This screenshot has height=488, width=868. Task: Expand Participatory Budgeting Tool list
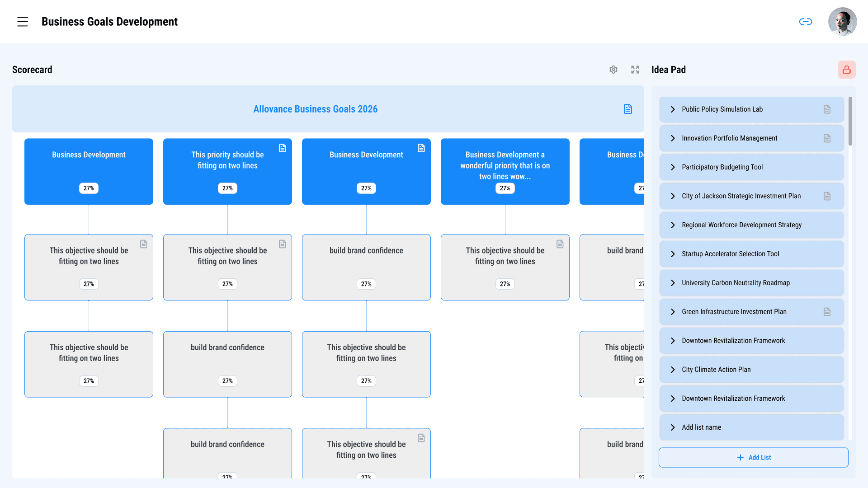pos(673,167)
